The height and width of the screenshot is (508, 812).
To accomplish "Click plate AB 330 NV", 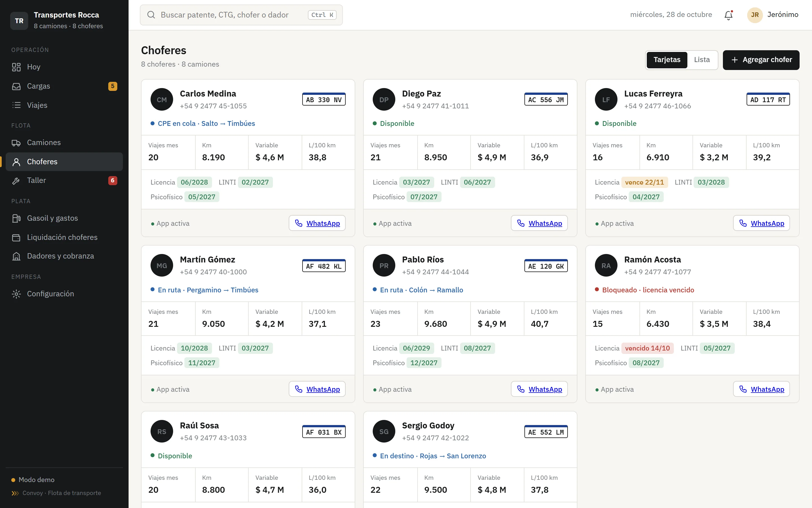I will pos(323,99).
